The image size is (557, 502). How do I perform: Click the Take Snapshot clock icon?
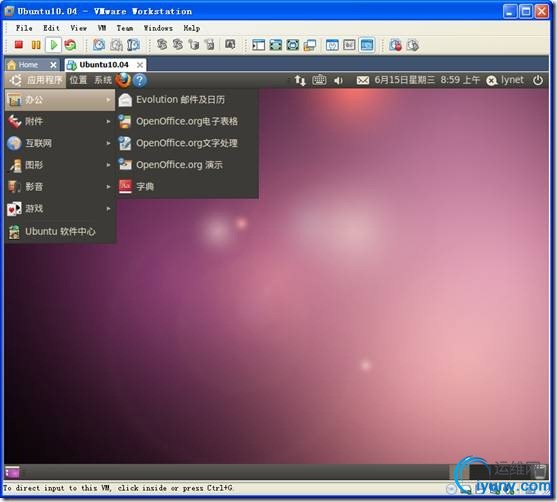point(99,45)
